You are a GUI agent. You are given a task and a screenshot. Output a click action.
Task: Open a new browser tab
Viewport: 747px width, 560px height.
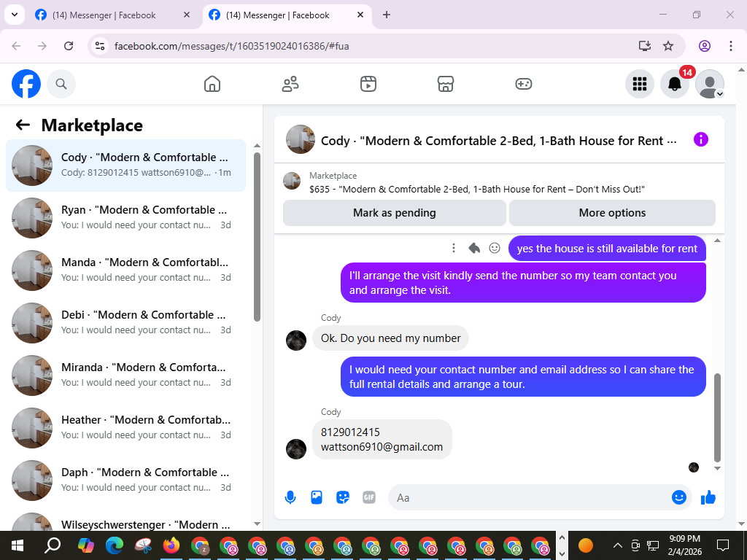click(x=387, y=15)
